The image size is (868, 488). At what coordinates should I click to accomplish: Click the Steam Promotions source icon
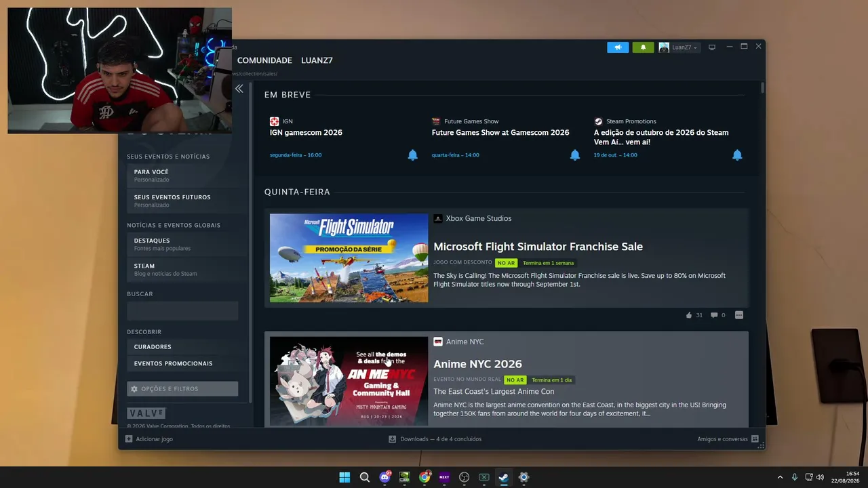[598, 121]
